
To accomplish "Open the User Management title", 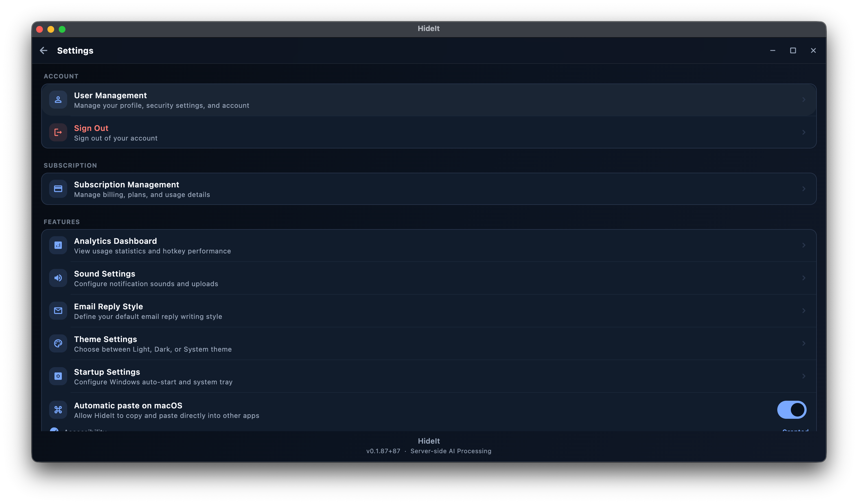I will 110,95.
